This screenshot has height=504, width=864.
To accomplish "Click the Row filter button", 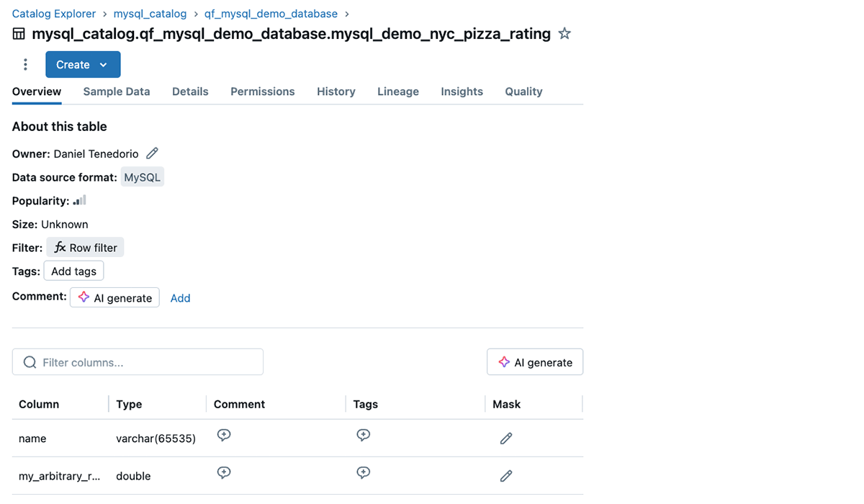I will pyautogui.click(x=86, y=248).
